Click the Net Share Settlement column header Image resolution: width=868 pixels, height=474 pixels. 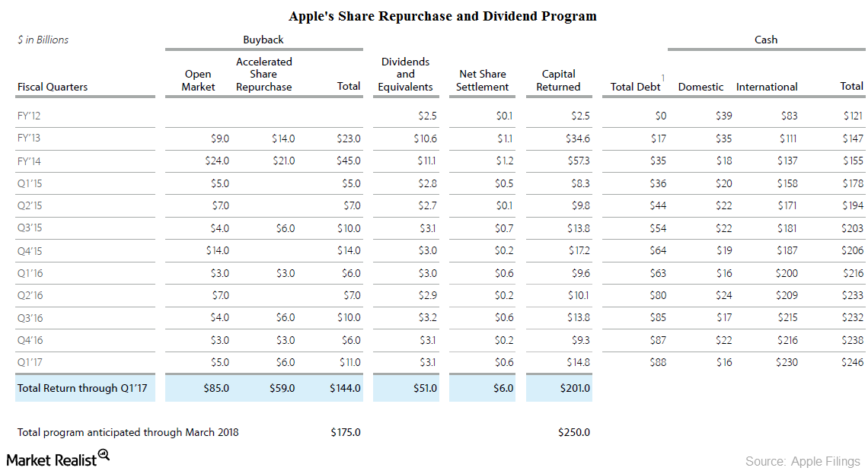click(x=482, y=80)
